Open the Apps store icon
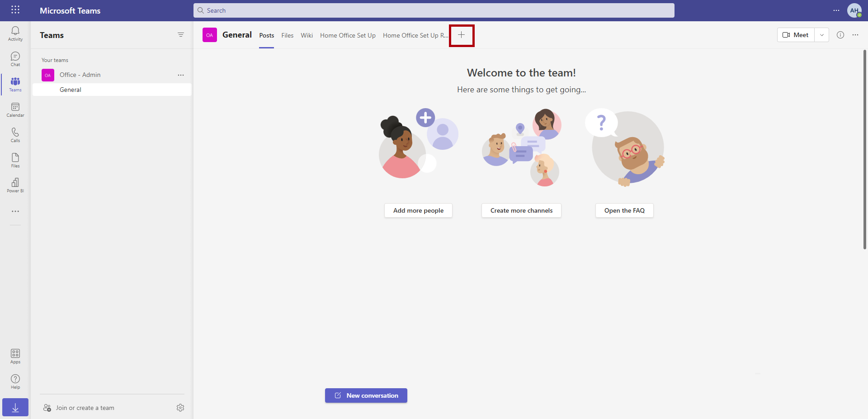This screenshot has width=868, height=419. pos(15,356)
